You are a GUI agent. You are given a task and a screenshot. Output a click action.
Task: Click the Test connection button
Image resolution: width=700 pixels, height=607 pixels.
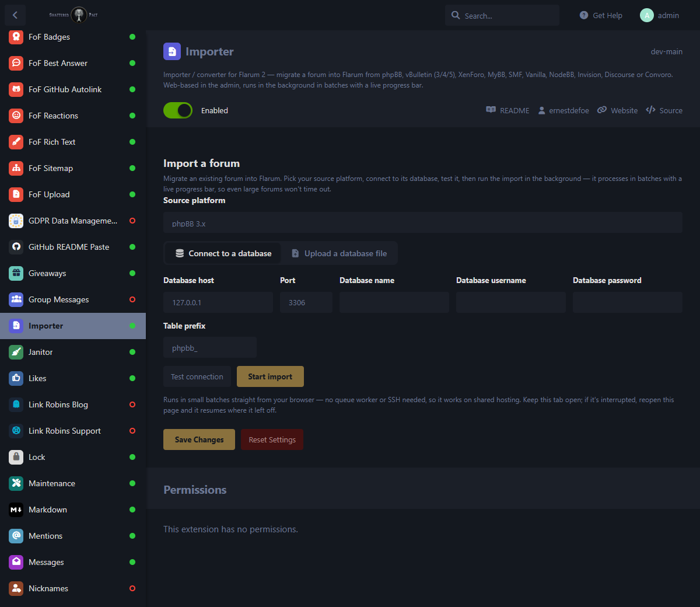coord(197,376)
